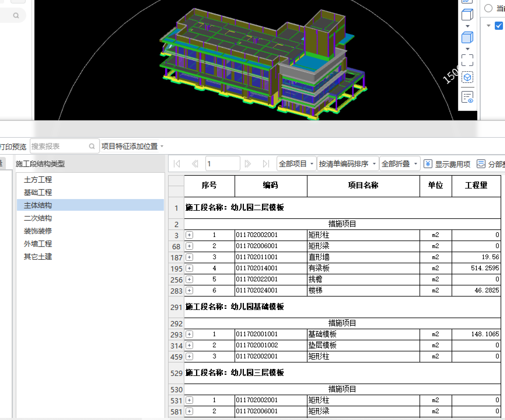The image size is (505, 420).
Task: Click 序号 column header
Action: point(209,186)
